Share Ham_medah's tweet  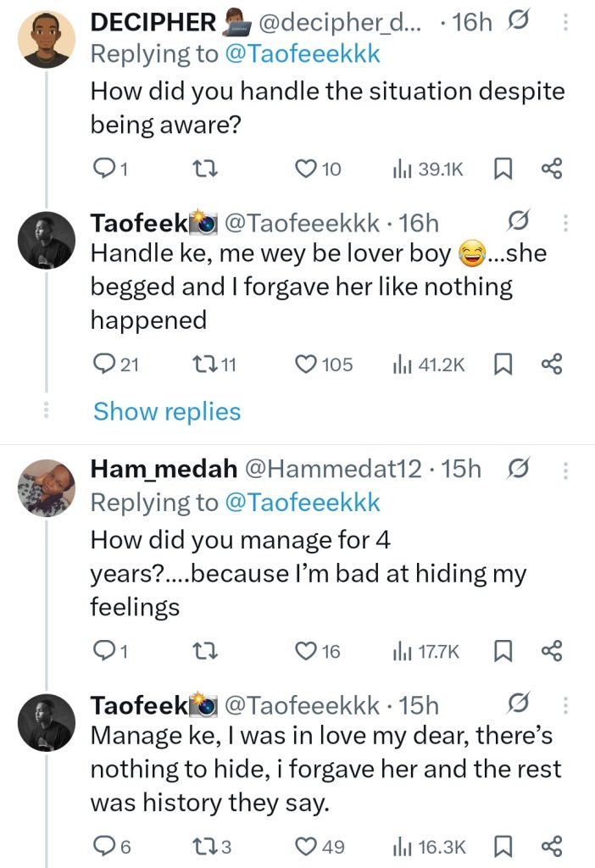552,651
